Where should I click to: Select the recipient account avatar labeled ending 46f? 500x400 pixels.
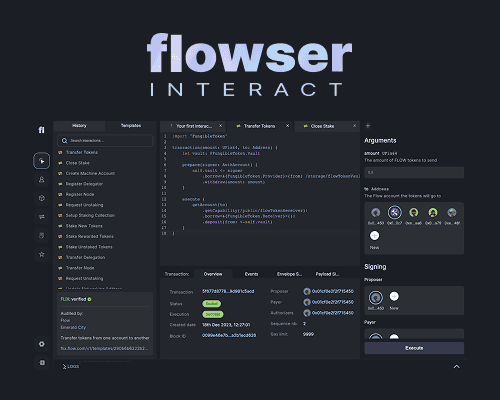(452, 212)
